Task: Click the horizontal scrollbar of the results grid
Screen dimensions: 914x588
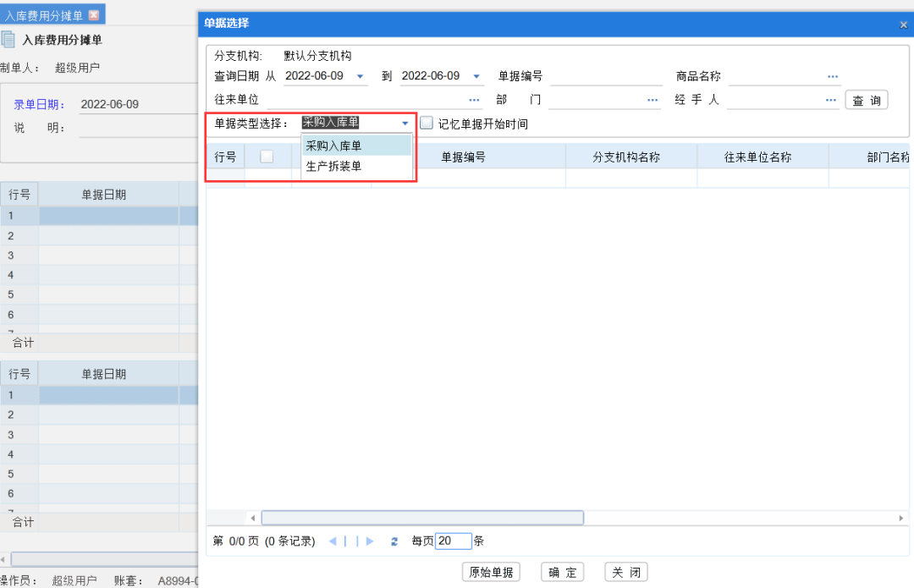Action: 423,517
